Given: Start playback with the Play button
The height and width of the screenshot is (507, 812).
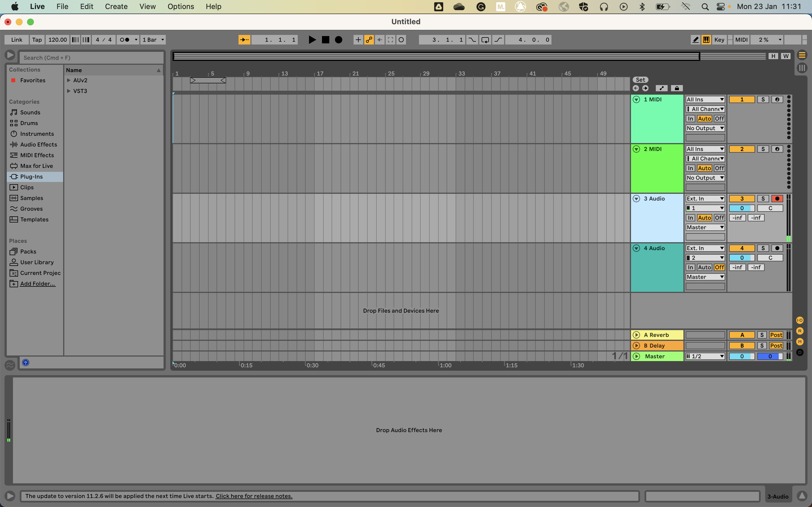Looking at the screenshot, I should [x=312, y=39].
